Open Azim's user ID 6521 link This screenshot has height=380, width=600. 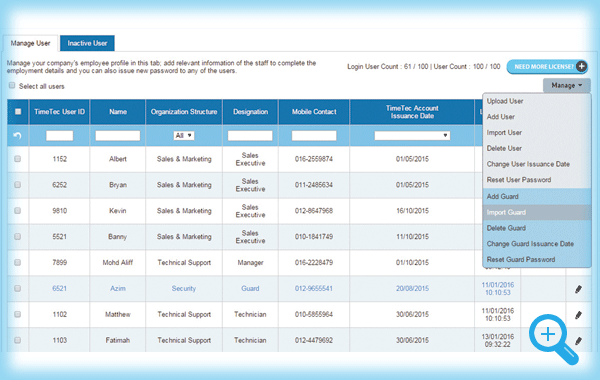click(59, 289)
